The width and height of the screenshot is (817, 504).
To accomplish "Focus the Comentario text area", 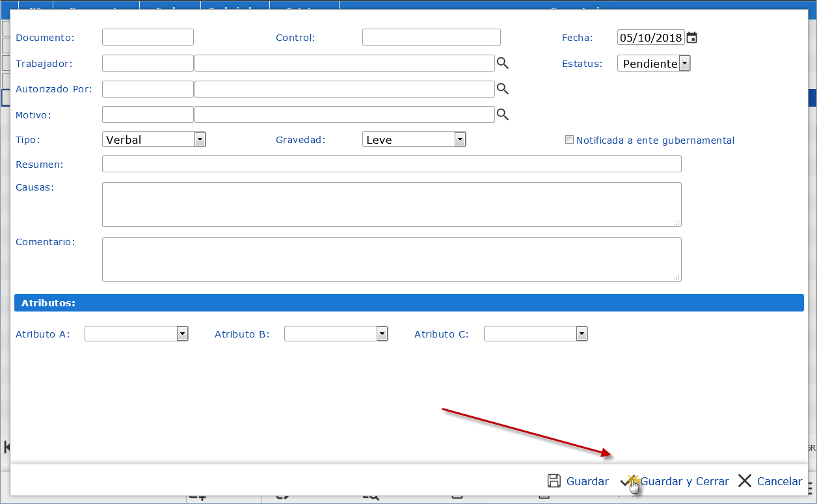I will click(392, 259).
